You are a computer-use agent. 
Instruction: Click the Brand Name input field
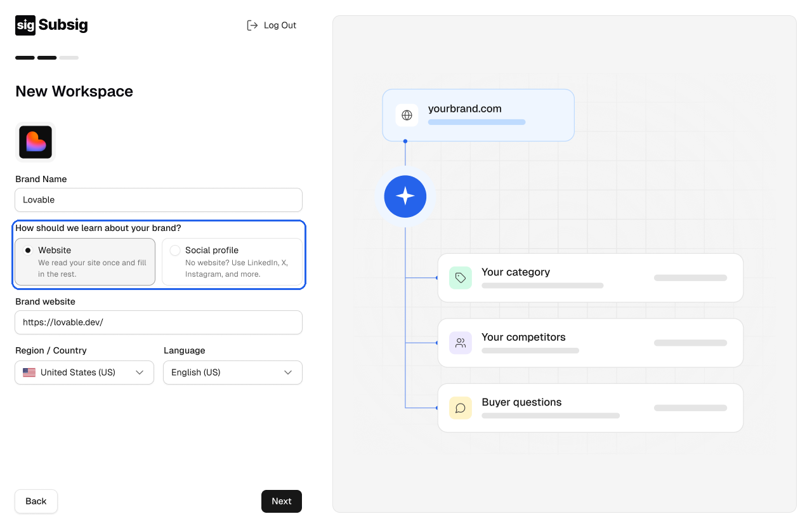click(159, 200)
